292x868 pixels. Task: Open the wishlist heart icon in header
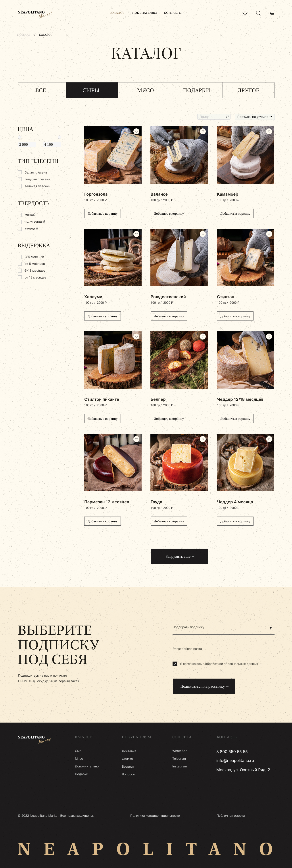point(245,13)
